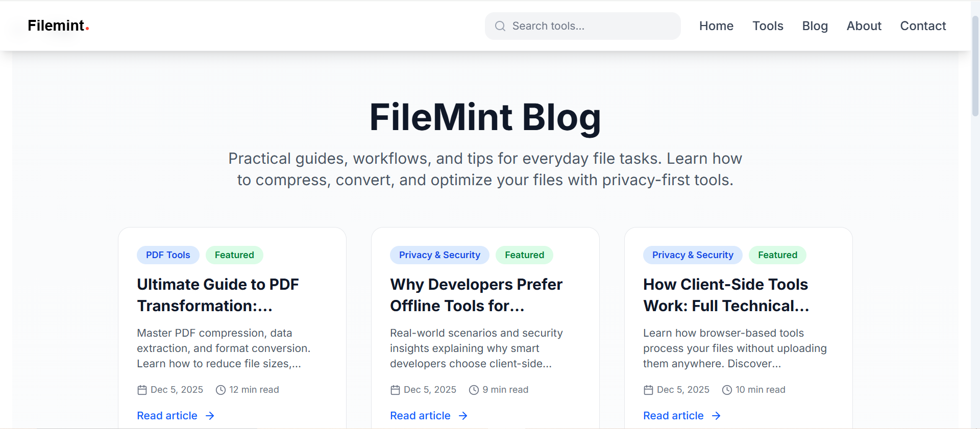This screenshot has width=980, height=429.
Task: Click the 'Practical guides, workflows, and tips' subtitle
Action: pos(485,169)
